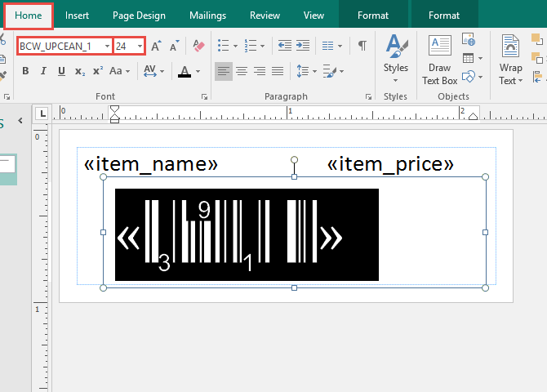Click the font name box BCW_UPCEAN_1
547x392 pixels.
tap(60, 46)
